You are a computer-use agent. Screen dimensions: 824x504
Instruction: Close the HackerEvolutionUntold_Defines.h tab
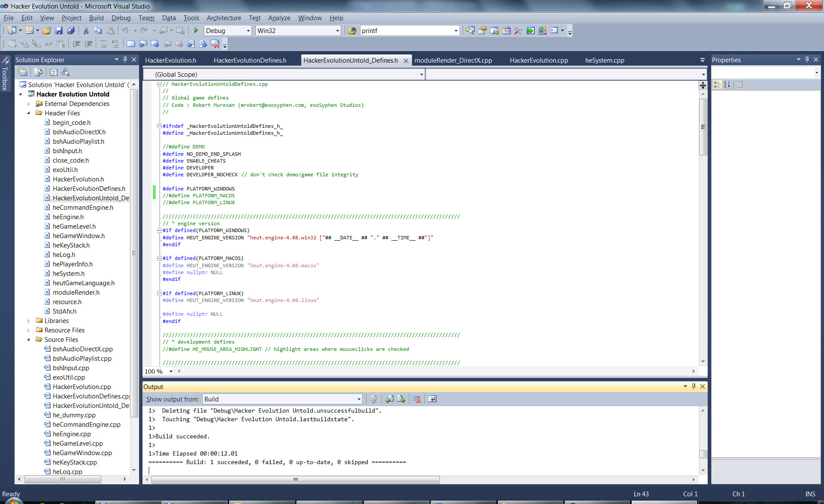click(x=406, y=60)
